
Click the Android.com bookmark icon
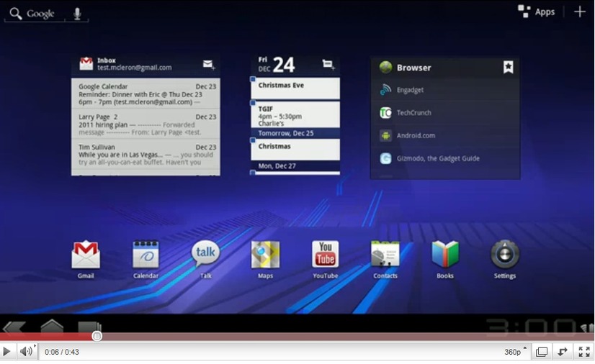pyautogui.click(x=385, y=135)
